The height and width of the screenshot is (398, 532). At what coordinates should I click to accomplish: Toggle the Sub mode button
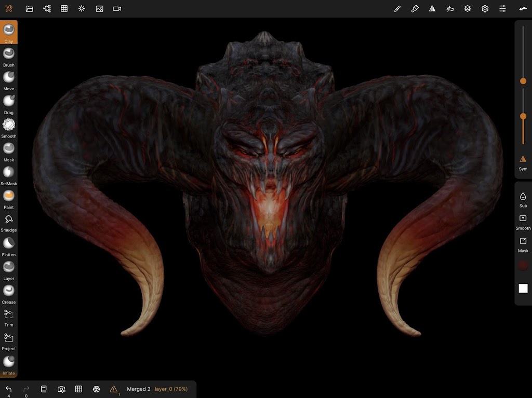coord(523,199)
